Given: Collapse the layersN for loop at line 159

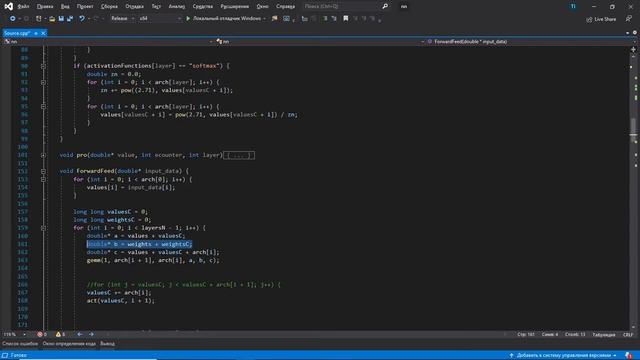Looking at the screenshot, I should [x=43, y=228].
